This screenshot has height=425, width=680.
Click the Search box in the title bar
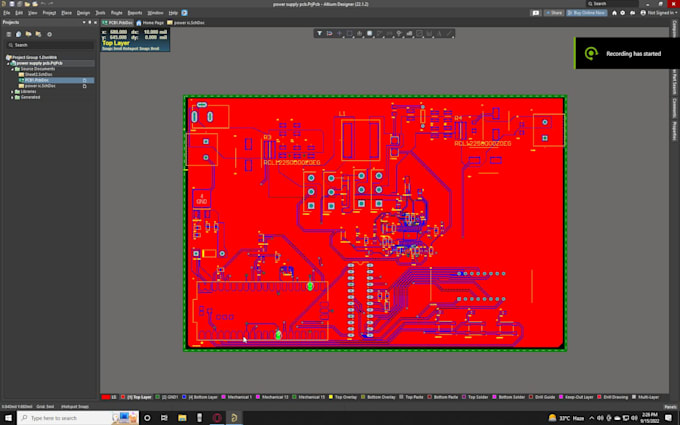[612, 4]
